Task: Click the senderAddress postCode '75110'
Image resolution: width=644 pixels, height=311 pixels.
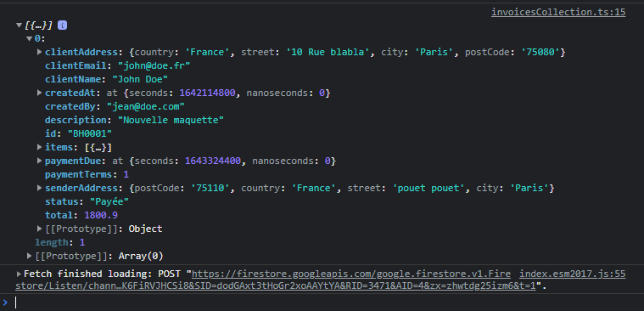Action: point(210,188)
